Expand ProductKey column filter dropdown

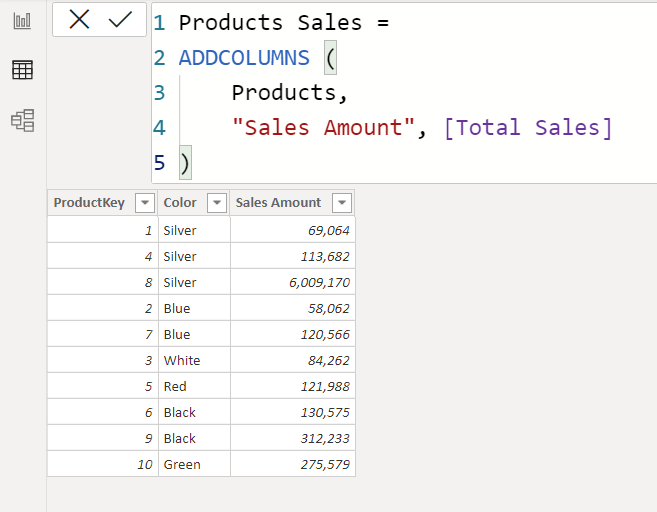pyautogui.click(x=145, y=203)
